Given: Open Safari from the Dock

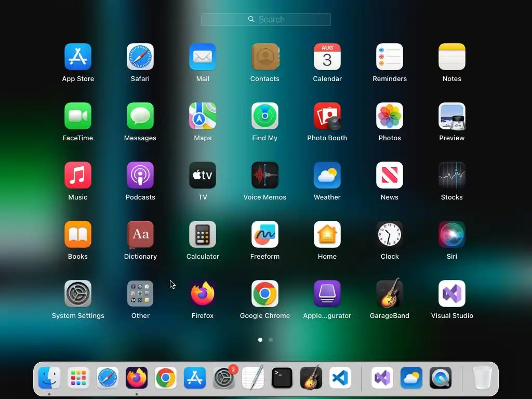Looking at the screenshot, I should click(x=108, y=378).
